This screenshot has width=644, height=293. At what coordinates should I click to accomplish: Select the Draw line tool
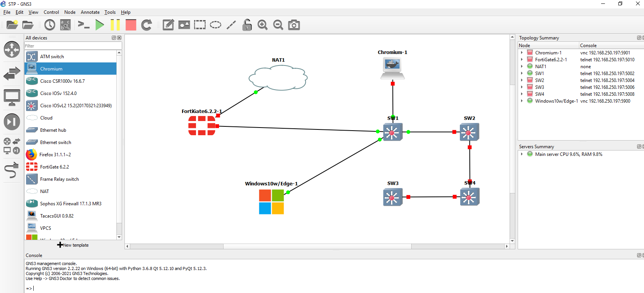point(231,25)
